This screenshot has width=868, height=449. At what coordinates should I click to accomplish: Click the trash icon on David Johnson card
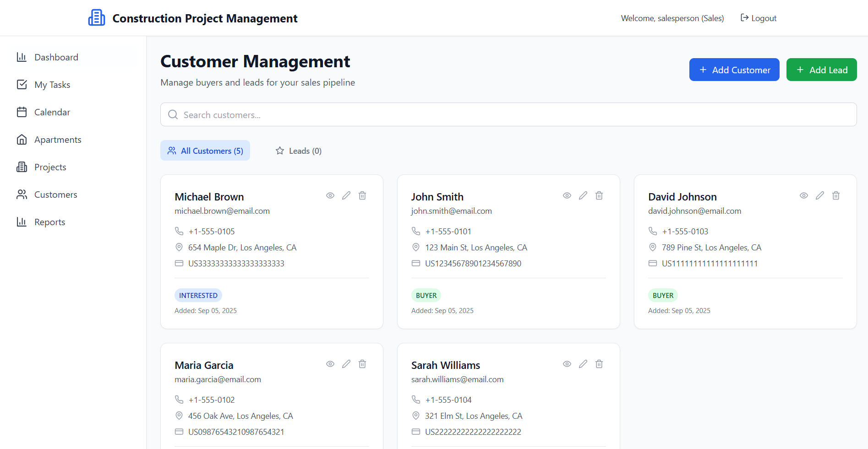coord(836,195)
